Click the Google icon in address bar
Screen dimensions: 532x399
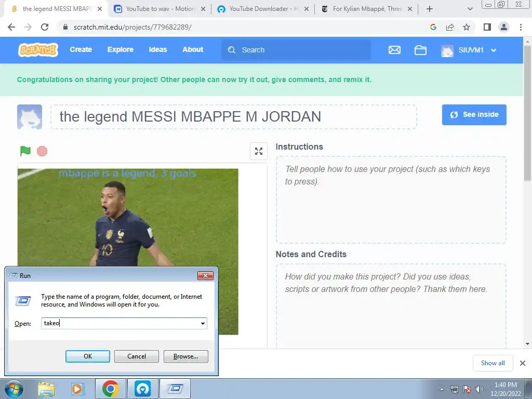433,27
